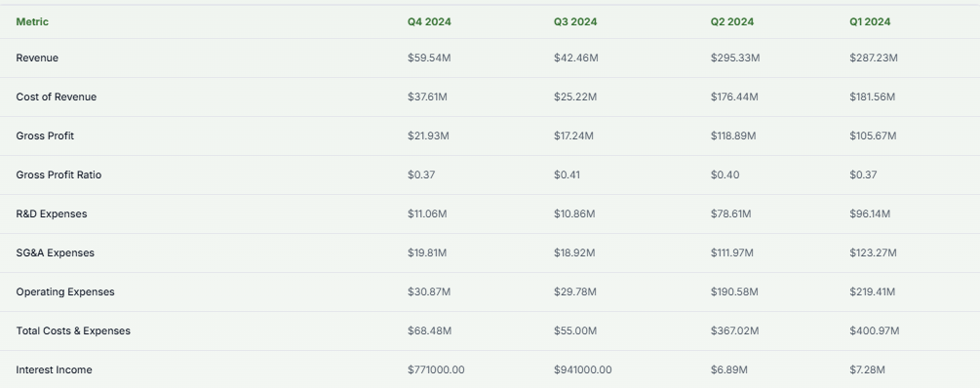This screenshot has height=388, width=980.
Task: Select Cost of Revenue value $37.61M
Action: coord(427,97)
